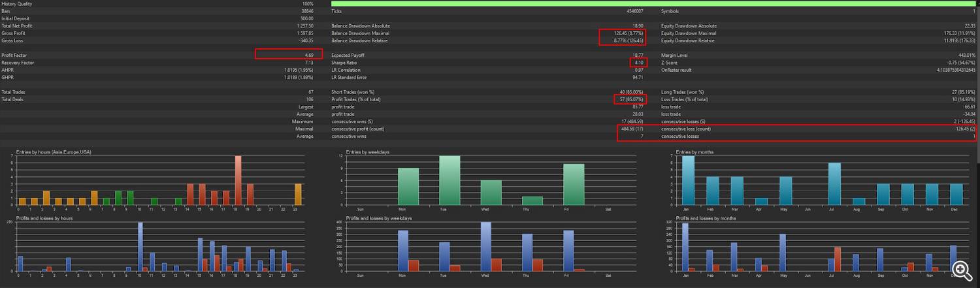980x288 pixels.
Task: Select the Gross Loss value -340.35
Action: point(304,40)
